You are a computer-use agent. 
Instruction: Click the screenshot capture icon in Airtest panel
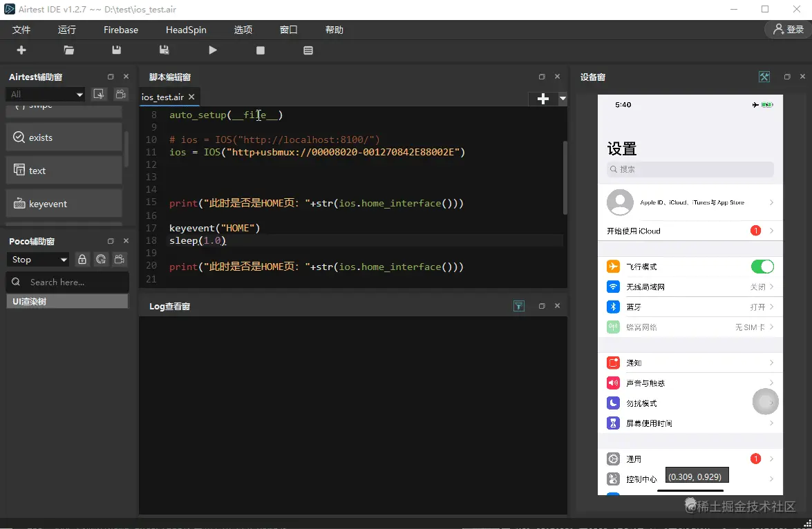pyautogui.click(x=98, y=94)
